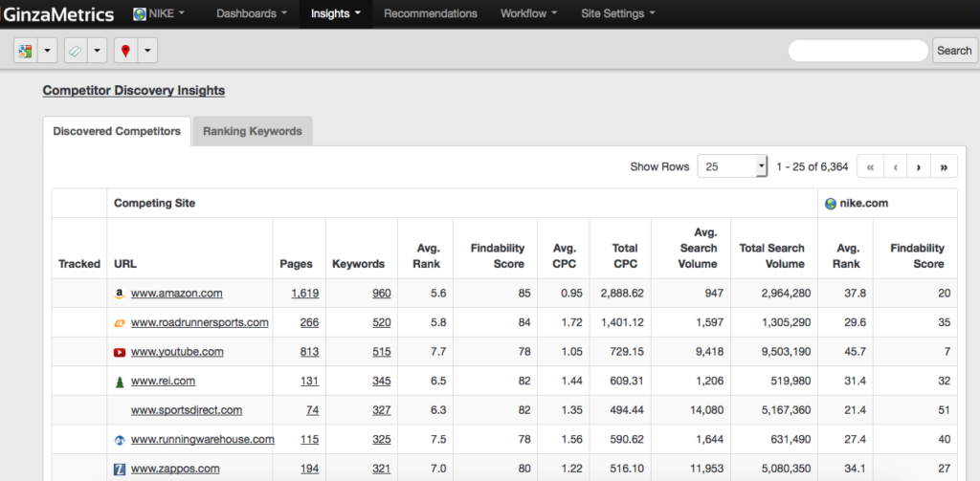Click the Total CPC column header
980x481 pixels.
tap(624, 256)
